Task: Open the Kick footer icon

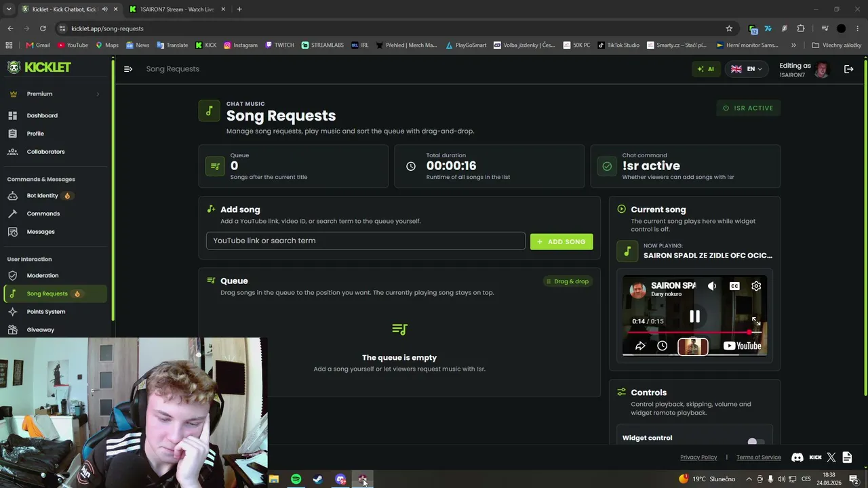Action: click(815, 457)
